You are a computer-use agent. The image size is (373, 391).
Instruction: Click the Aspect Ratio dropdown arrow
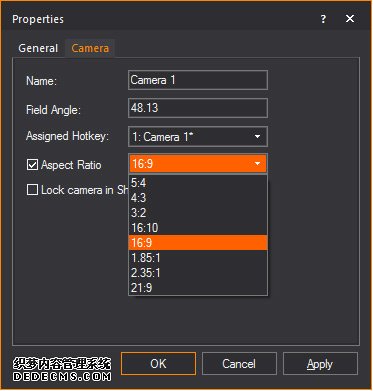(257, 164)
